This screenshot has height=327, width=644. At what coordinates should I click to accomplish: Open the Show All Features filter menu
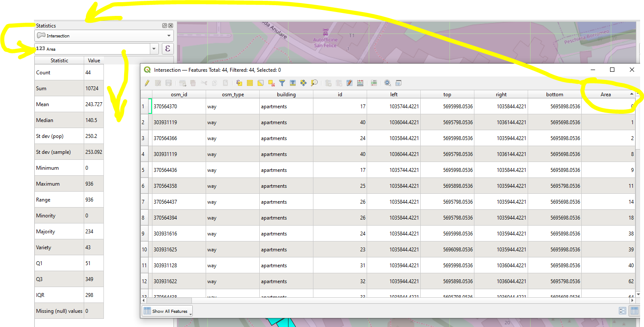coord(167,311)
